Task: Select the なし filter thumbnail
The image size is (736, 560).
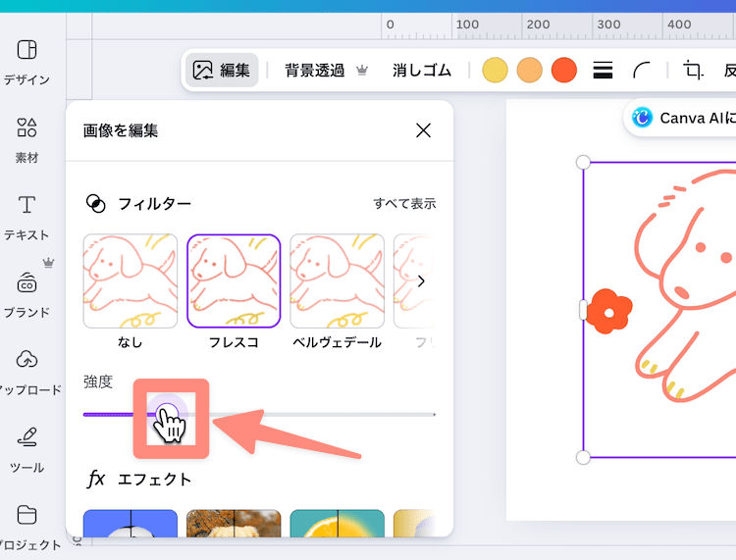Action: pos(131,281)
